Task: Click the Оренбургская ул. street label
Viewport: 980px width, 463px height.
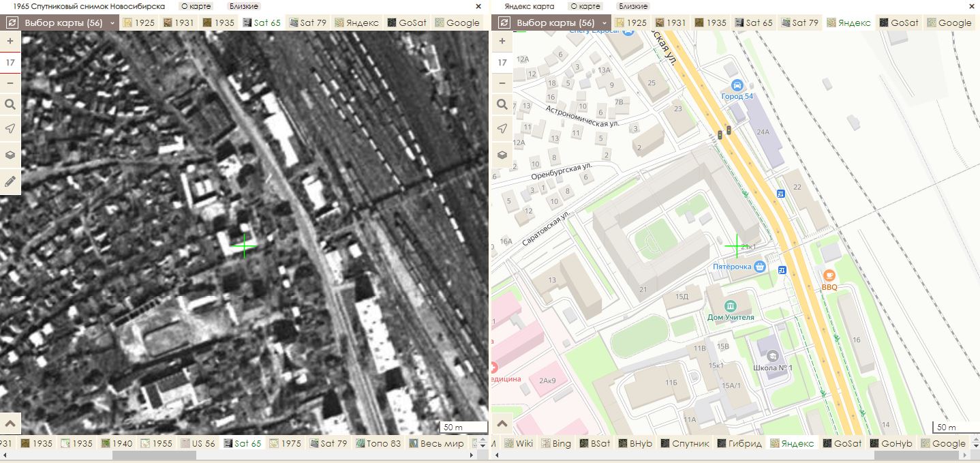Action: click(x=562, y=171)
